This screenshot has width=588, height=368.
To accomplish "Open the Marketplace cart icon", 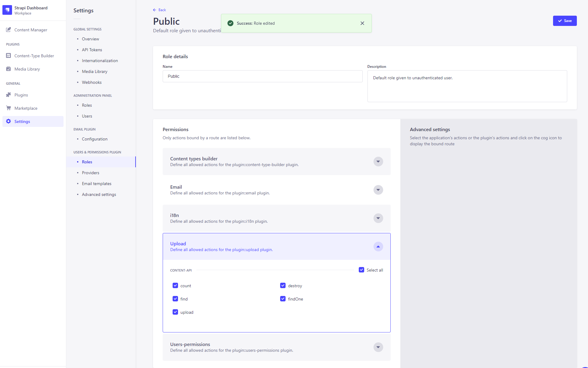I will (8, 108).
